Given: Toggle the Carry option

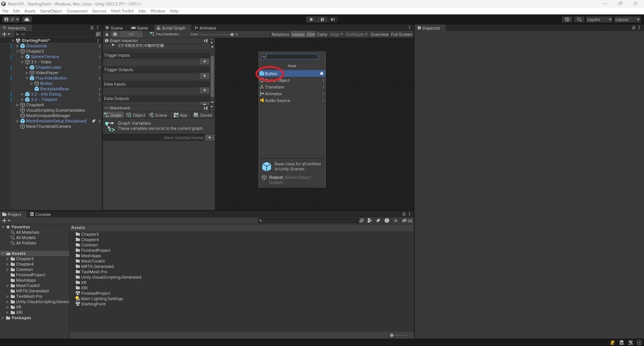Looking at the screenshot, I should 322,34.
